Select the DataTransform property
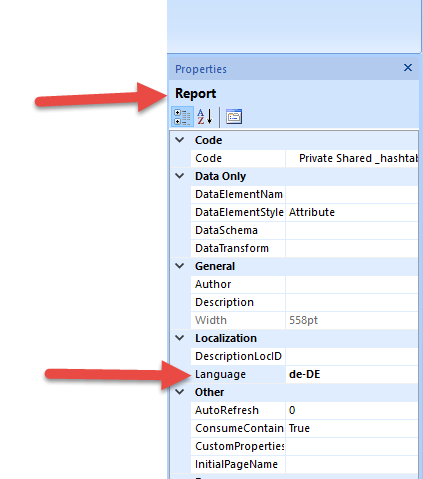The height and width of the screenshot is (479, 423). pyautogui.click(x=238, y=248)
